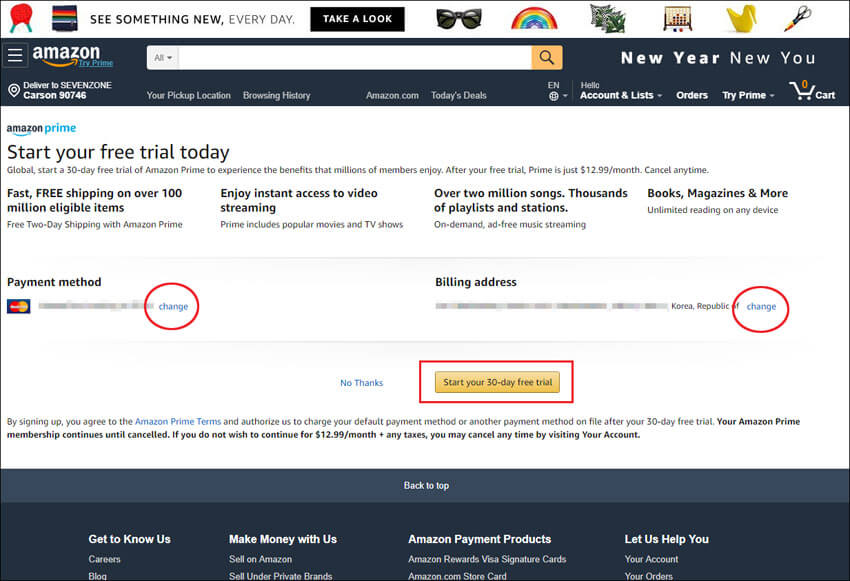
Task: Click the yellow swan watering can image
Action: point(741,19)
